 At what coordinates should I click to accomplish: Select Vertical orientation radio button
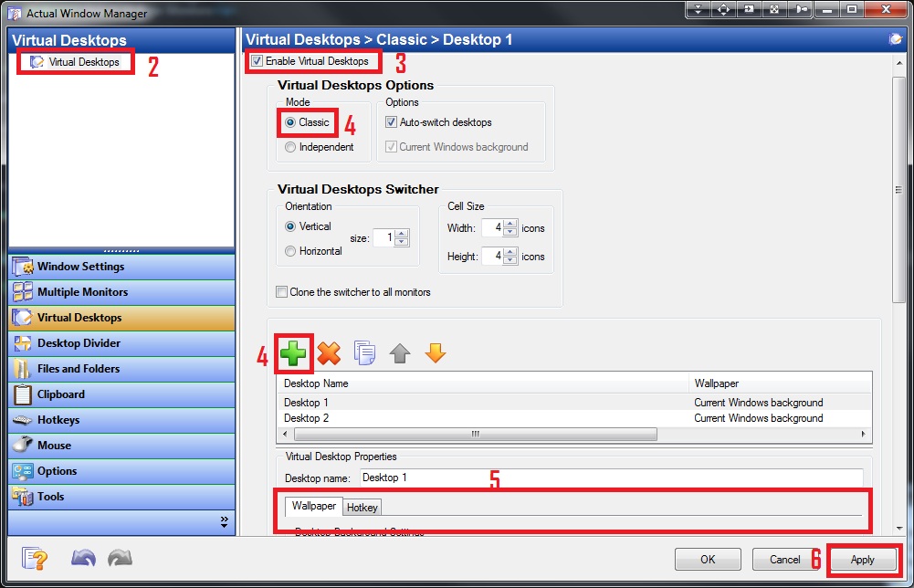click(290, 226)
